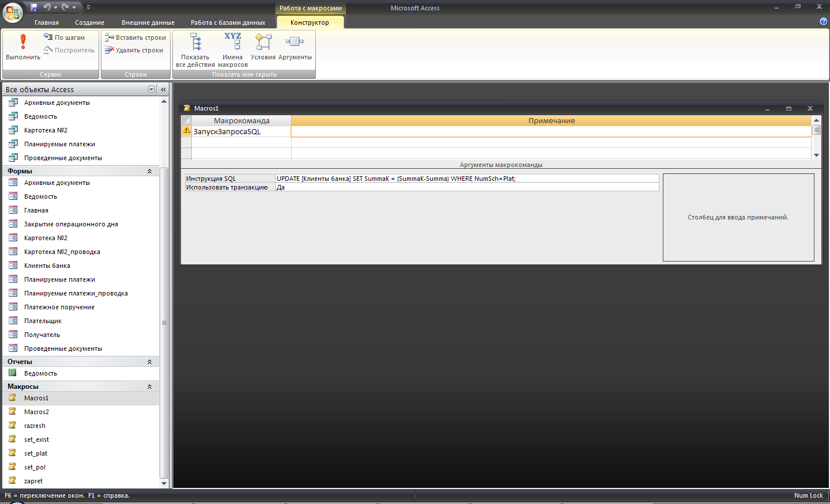The image size is (830, 504).
Task: Select the Картотека №2 table icon
Action: [13, 130]
